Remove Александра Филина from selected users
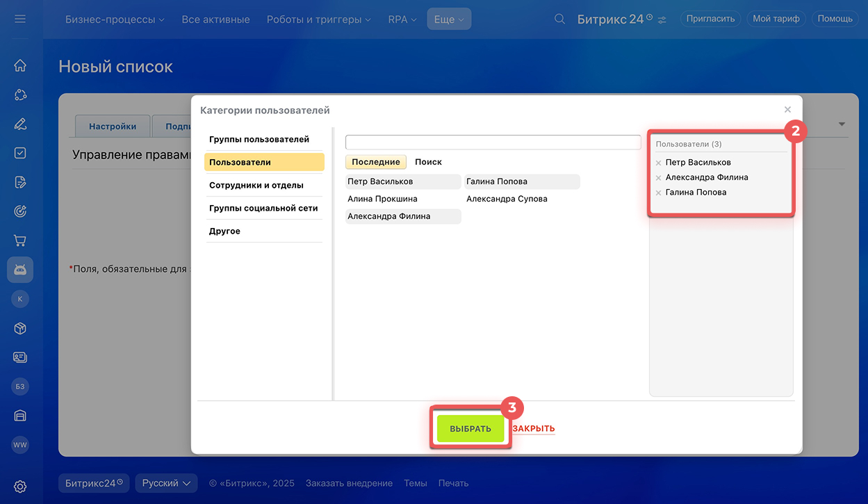Viewport: 868px width, 504px height. (x=659, y=178)
